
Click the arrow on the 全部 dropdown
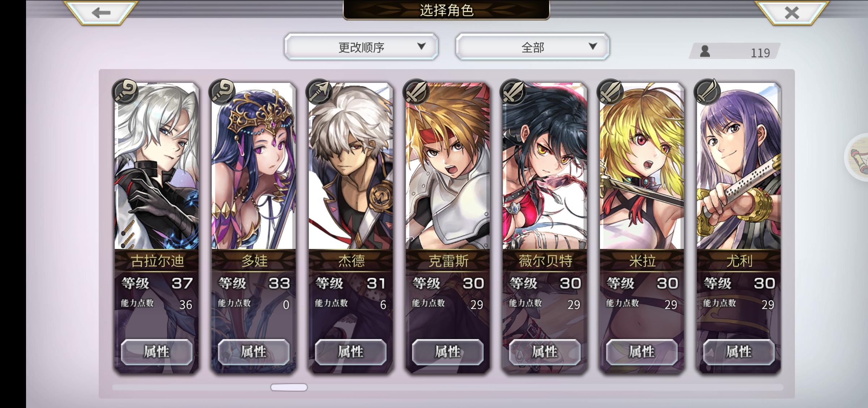(x=592, y=46)
